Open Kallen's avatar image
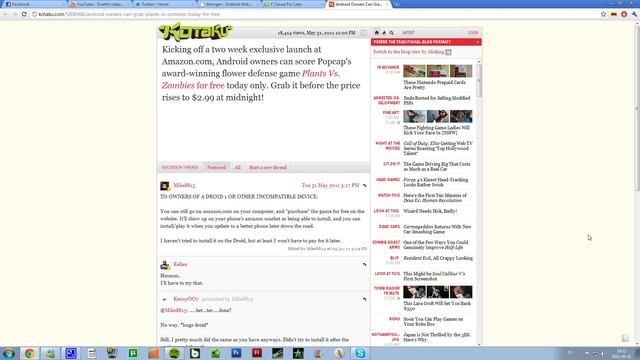Screen dimensions: 640x360 (164, 265)
